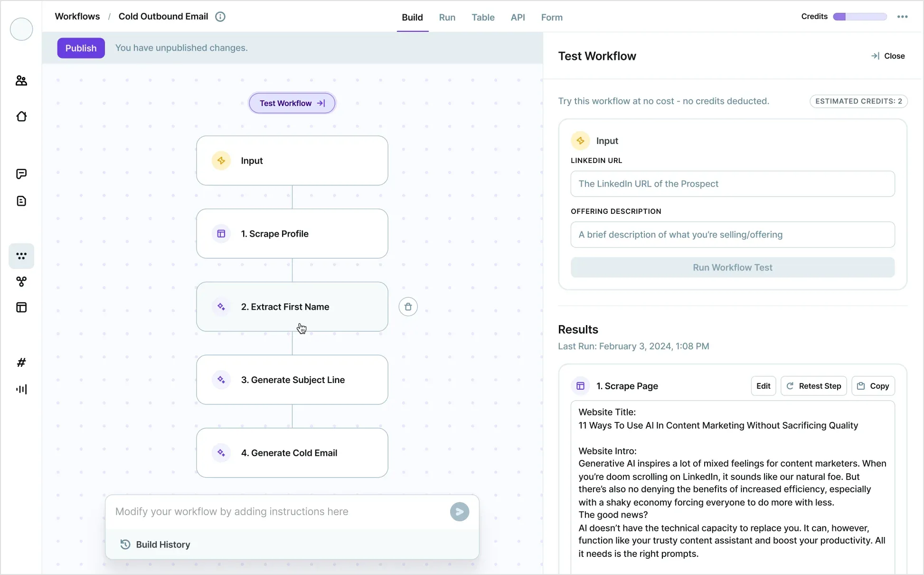Click the LinkedIn URL input field
This screenshot has width=924, height=575.
pos(733,183)
